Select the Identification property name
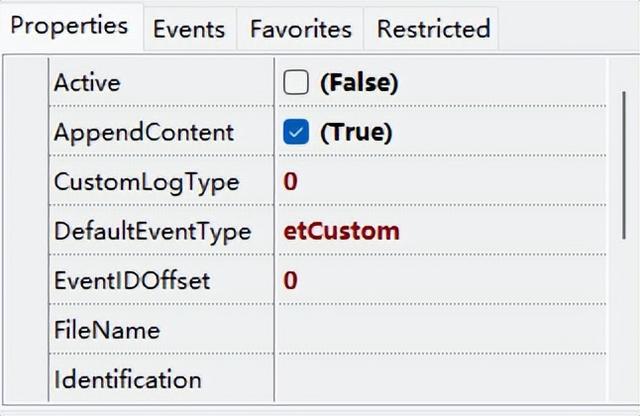The width and height of the screenshot is (640, 416). [x=128, y=379]
